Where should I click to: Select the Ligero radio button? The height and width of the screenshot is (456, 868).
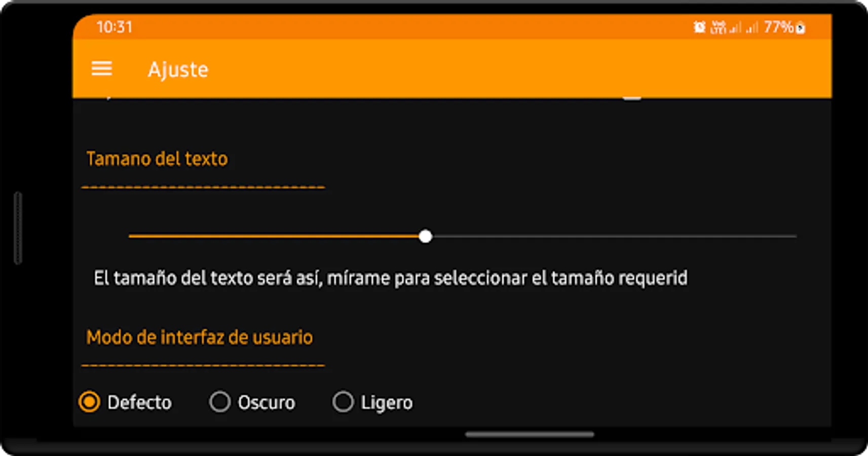pos(343,402)
